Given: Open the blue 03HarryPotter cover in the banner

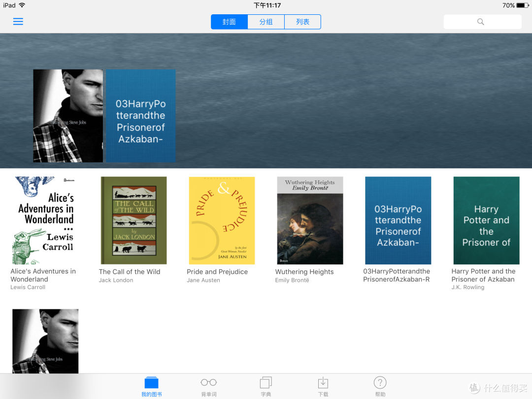Looking at the screenshot, I should coord(140,116).
